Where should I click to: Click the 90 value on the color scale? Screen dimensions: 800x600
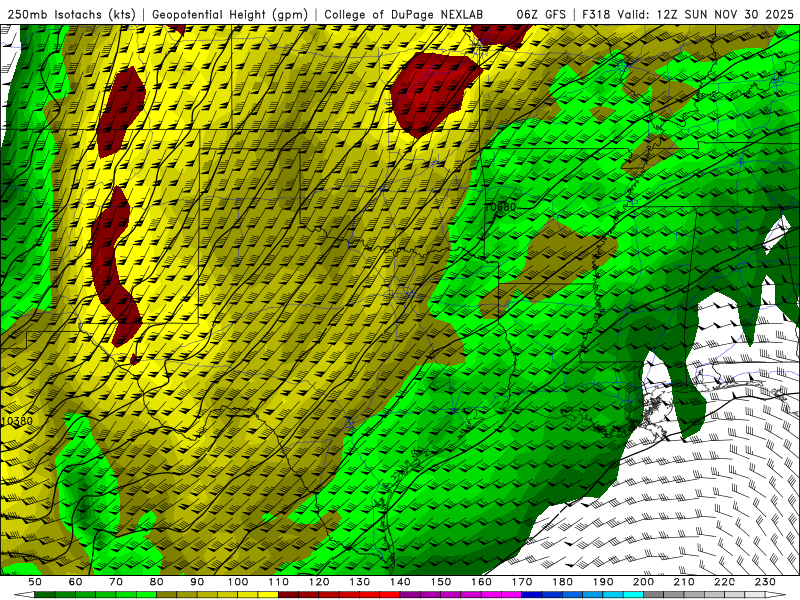coord(197,582)
